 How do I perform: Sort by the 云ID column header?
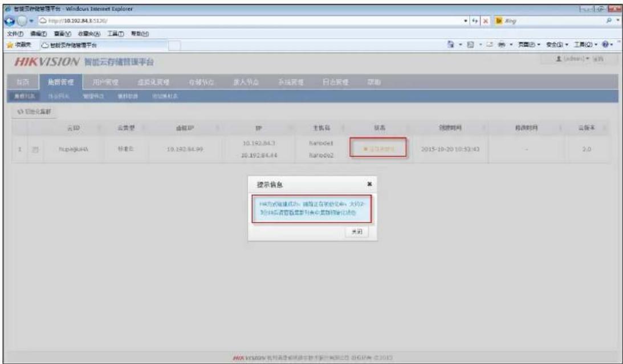74,128
